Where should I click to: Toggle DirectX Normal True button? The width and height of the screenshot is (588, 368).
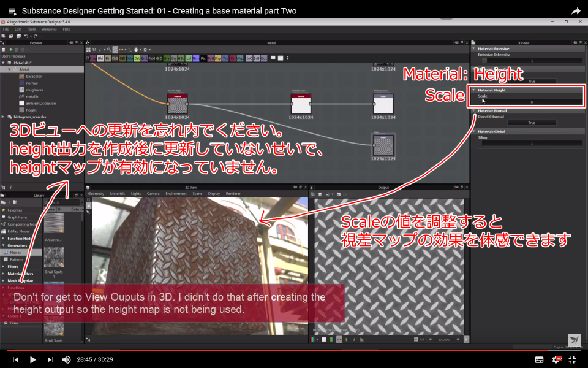(x=532, y=123)
